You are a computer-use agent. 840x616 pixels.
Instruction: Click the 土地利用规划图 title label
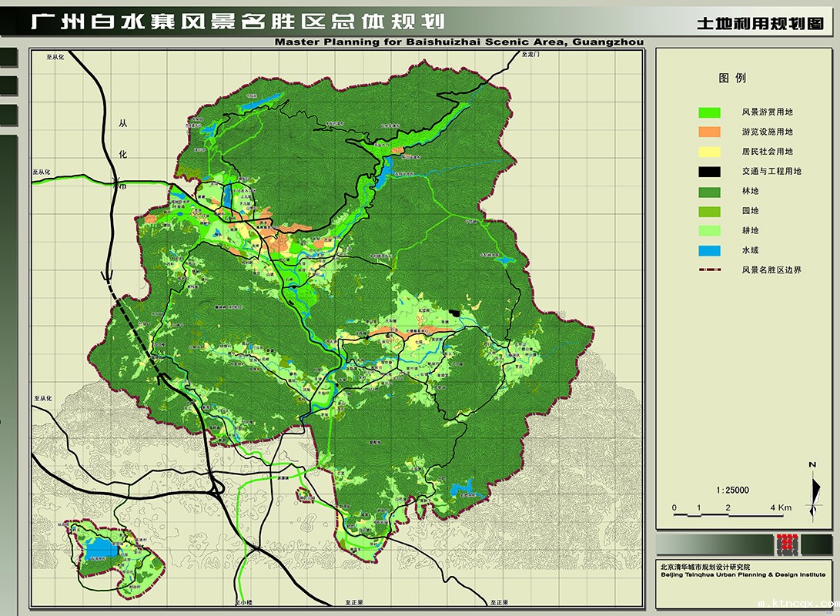(759, 24)
